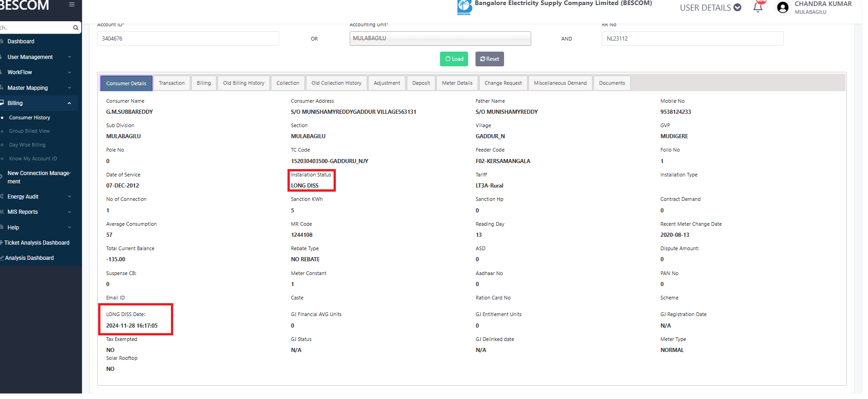This screenshot has width=868, height=399.
Task: Open the Miscellaneous Demand tab
Action: [560, 83]
